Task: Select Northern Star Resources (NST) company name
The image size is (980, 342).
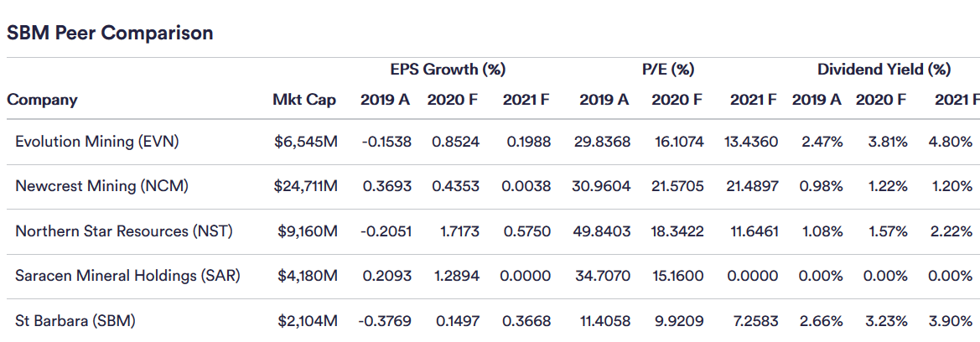Action: 124,231
